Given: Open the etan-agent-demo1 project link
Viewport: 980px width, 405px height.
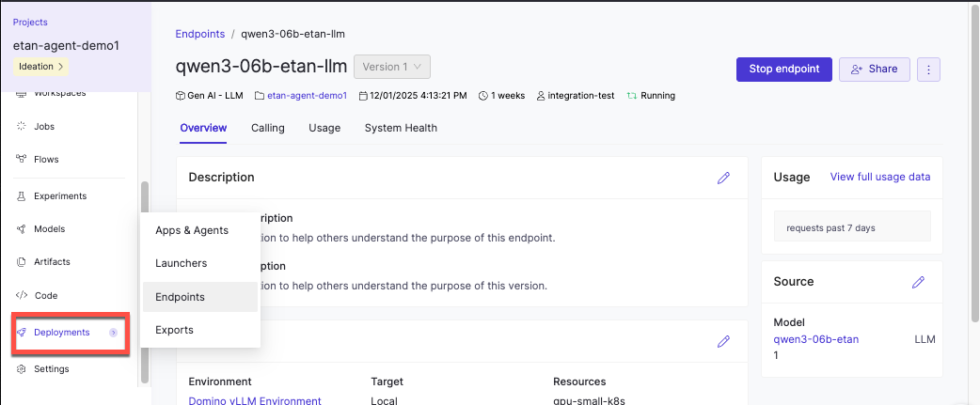Looking at the screenshot, I should 307,96.
